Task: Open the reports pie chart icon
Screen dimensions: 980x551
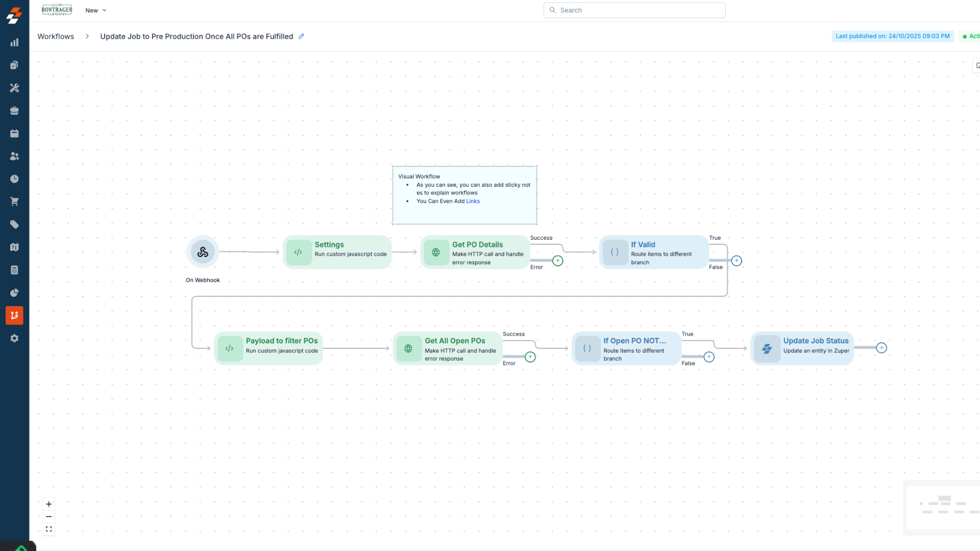Action: click(14, 293)
